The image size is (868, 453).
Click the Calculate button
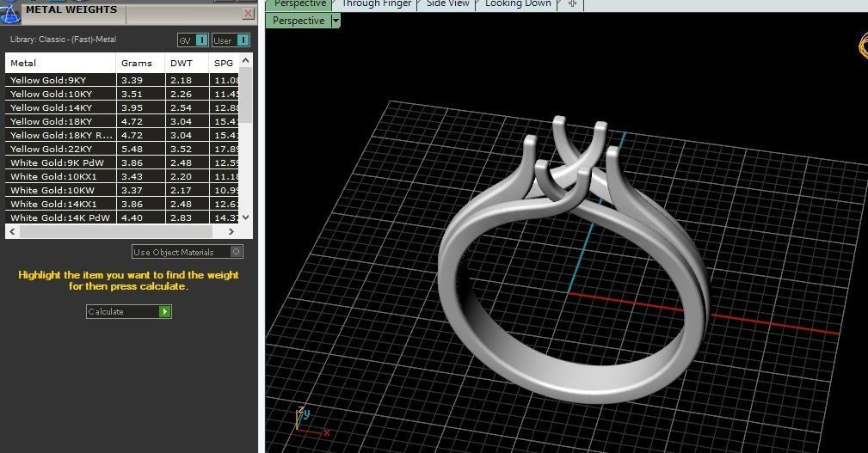click(x=128, y=311)
